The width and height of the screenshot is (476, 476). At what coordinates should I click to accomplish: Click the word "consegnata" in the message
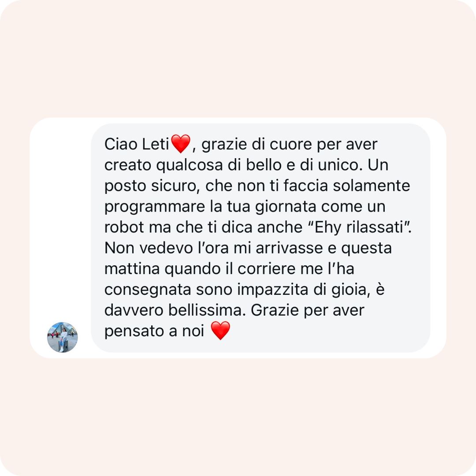pyautogui.click(x=148, y=290)
